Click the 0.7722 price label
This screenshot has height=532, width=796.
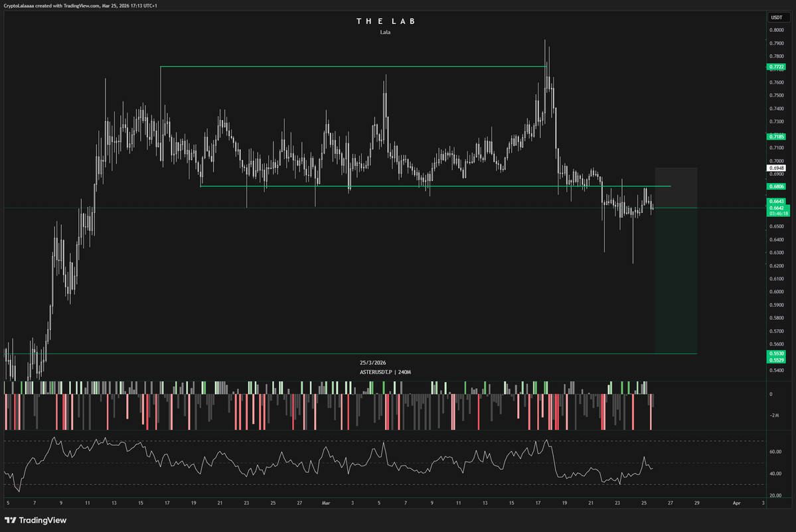[x=775, y=67]
